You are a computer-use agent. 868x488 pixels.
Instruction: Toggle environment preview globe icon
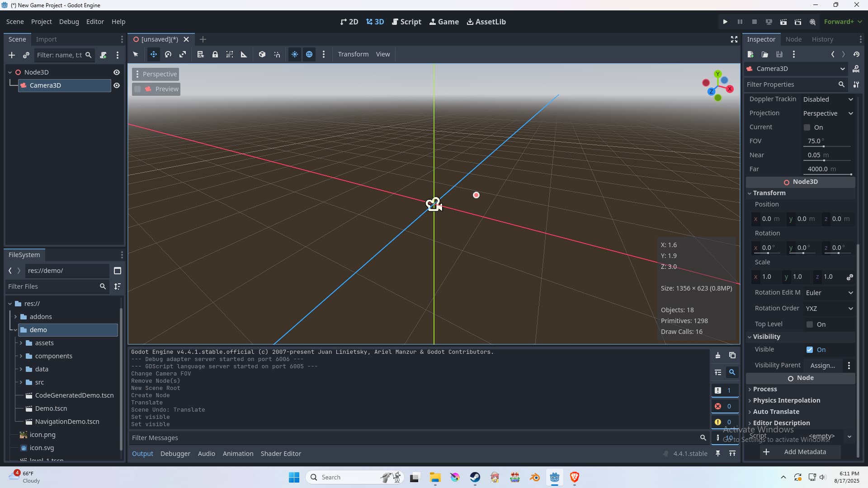(x=309, y=54)
